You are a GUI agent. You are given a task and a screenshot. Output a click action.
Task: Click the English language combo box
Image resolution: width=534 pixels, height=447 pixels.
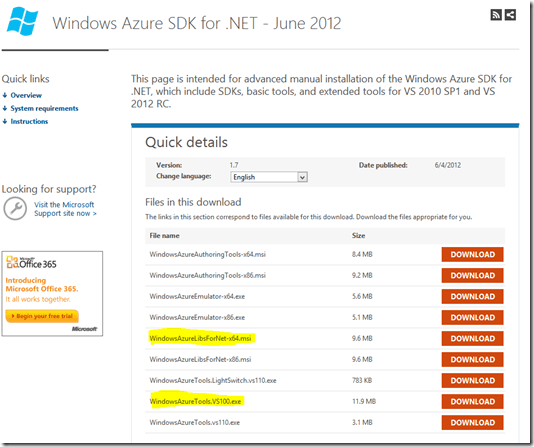(269, 177)
